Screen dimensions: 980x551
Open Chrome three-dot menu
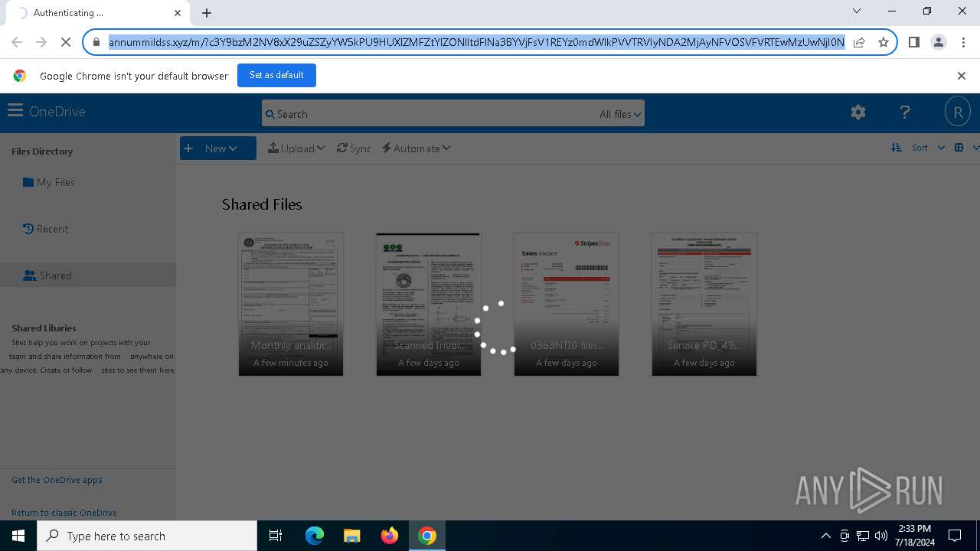(962, 42)
